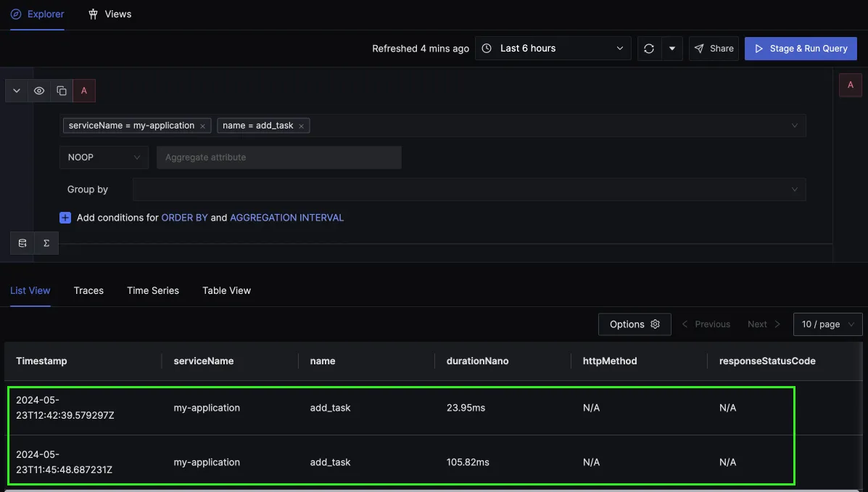This screenshot has width=868, height=492.
Task: Open the NOOP aggregation dropdown
Action: click(104, 157)
